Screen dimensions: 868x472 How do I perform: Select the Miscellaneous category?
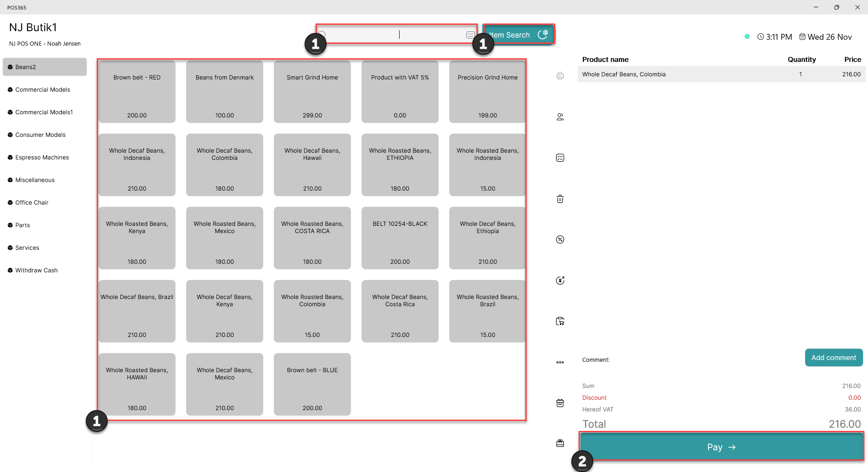[x=45, y=180]
